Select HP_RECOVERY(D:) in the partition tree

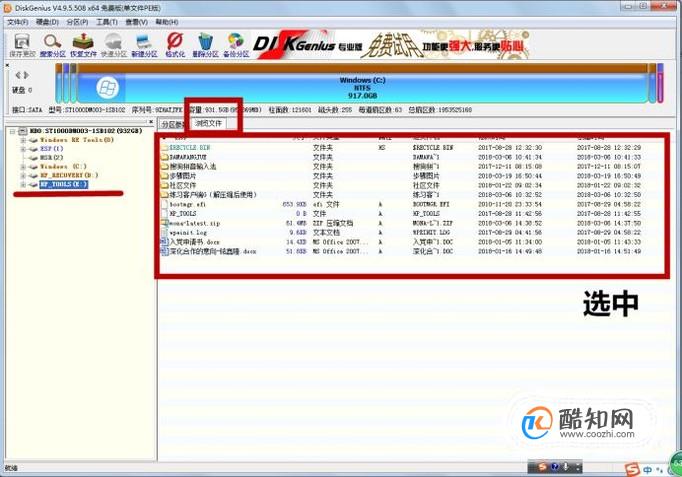69,175
